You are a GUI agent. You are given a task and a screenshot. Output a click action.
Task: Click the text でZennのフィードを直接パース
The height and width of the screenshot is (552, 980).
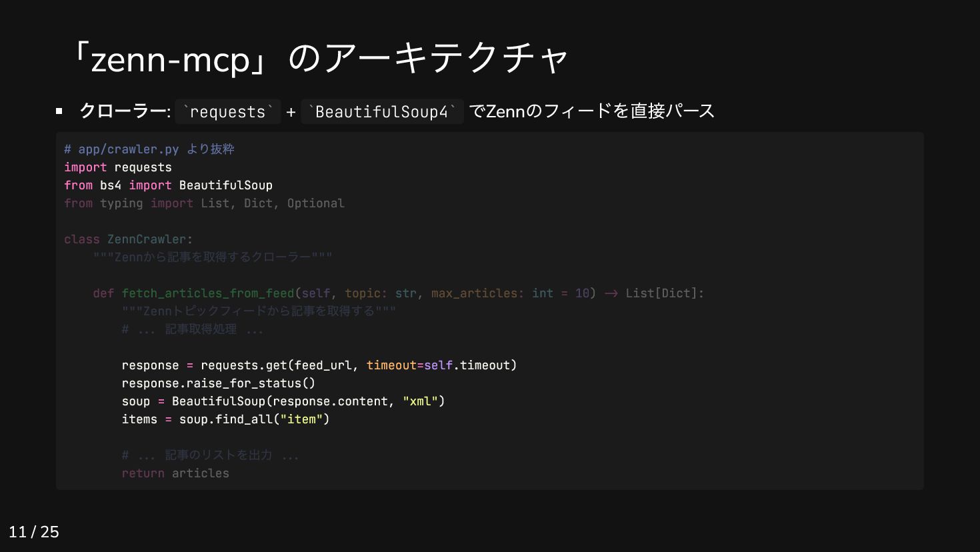(x=592, y=111)
